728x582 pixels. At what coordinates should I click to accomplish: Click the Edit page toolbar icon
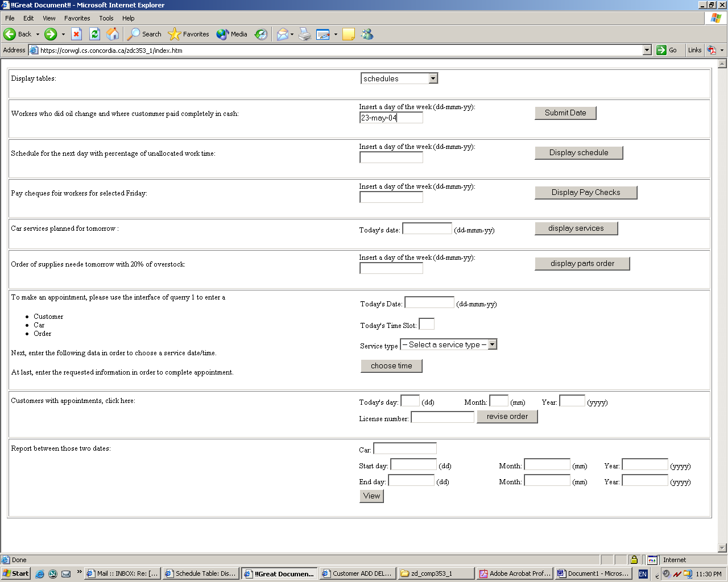tap(323, 34)
